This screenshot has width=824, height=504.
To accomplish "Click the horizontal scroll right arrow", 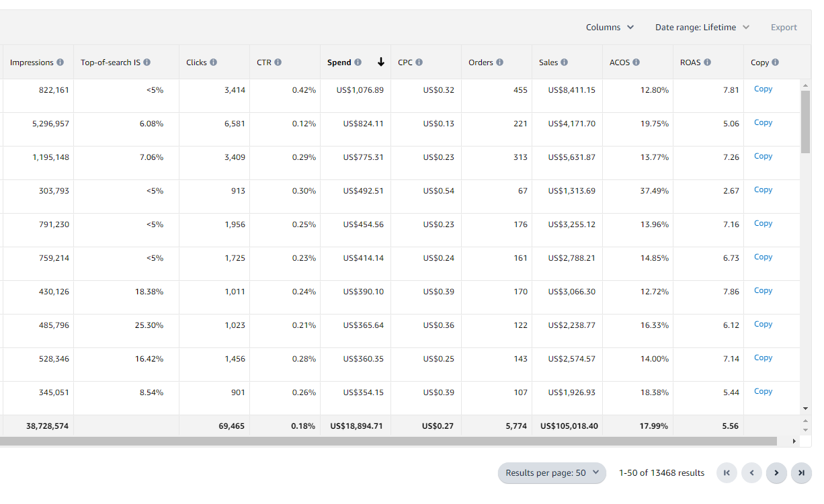I will tap(794, 442).
